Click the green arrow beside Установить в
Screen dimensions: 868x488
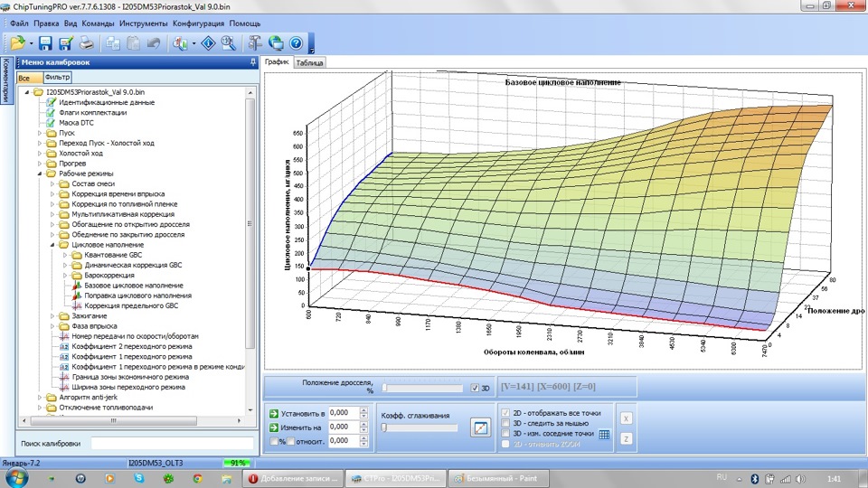pyautogui.click(x=274, y=412)
